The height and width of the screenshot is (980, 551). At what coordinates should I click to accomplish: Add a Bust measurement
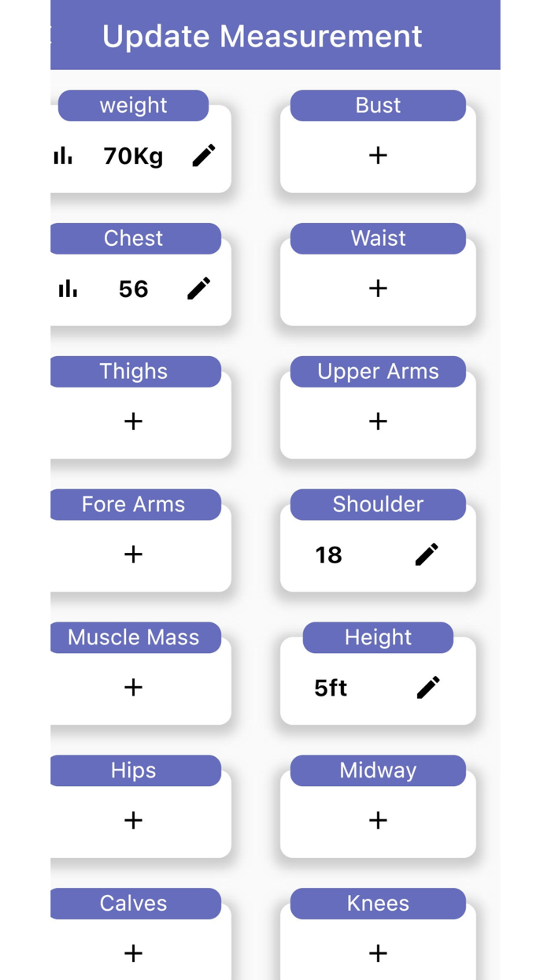point(378,155)
